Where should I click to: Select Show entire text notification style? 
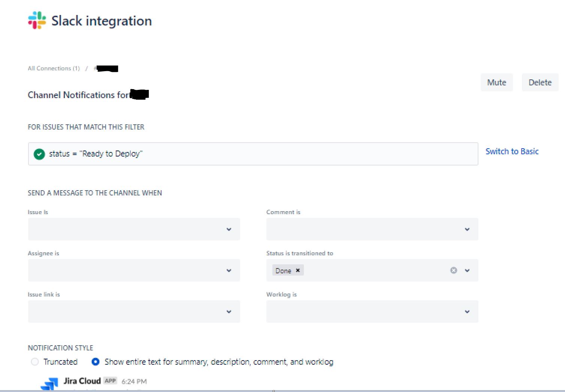[x=96, y=362]
